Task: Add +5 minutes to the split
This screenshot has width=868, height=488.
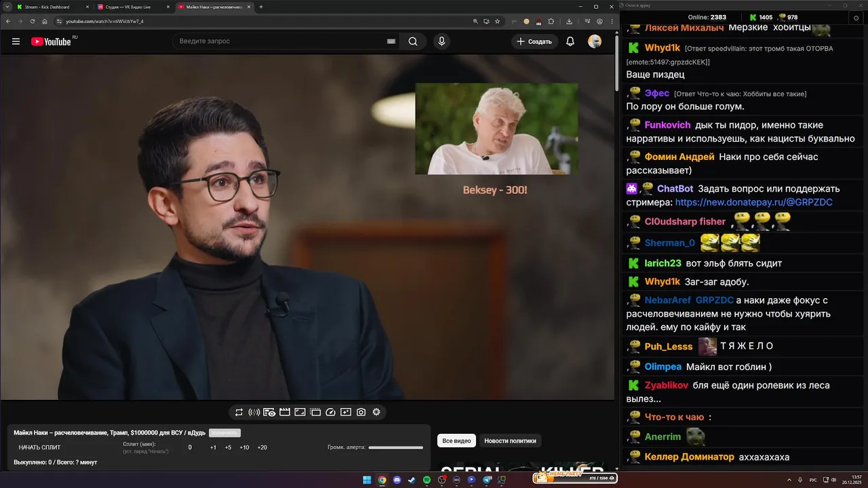Action: 228,447
